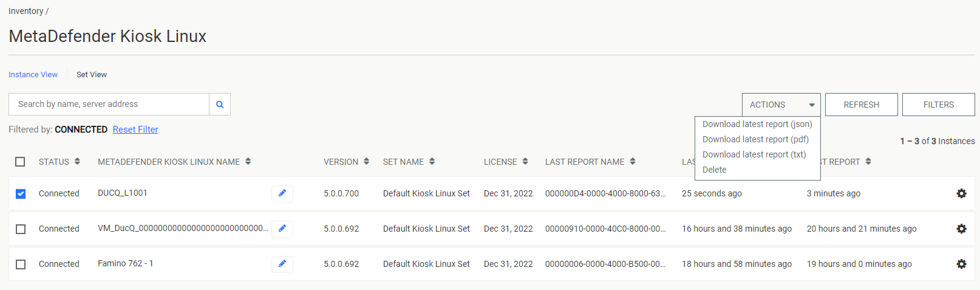Click '1 – 3 of 3 Instances' counter
The image size is (980, 290).
(x=937, y=141)
